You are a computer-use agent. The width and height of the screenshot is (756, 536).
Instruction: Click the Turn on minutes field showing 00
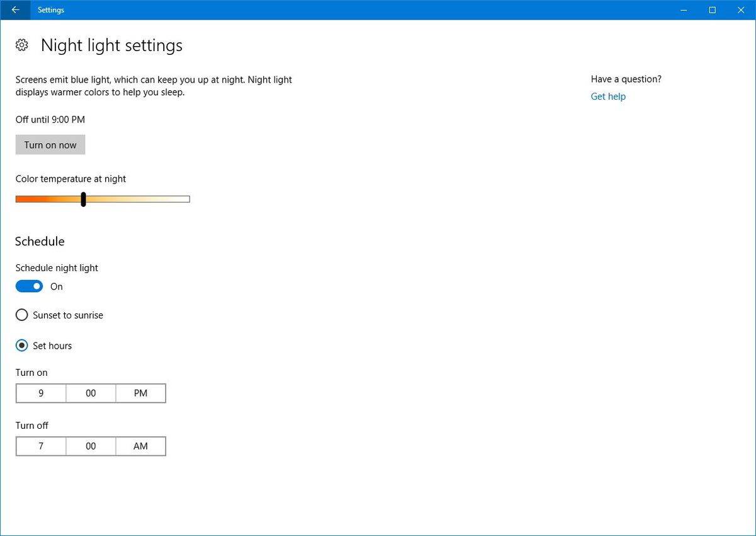(x=90, y=393)
